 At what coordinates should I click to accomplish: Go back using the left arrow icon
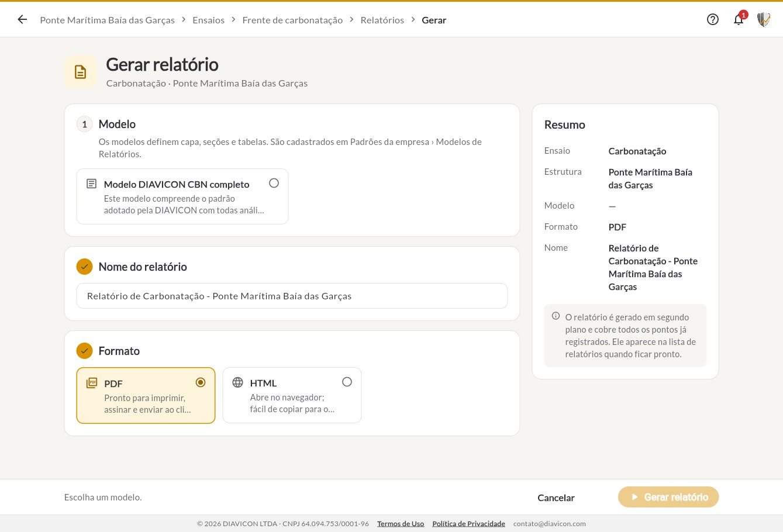tap(22, 20)
